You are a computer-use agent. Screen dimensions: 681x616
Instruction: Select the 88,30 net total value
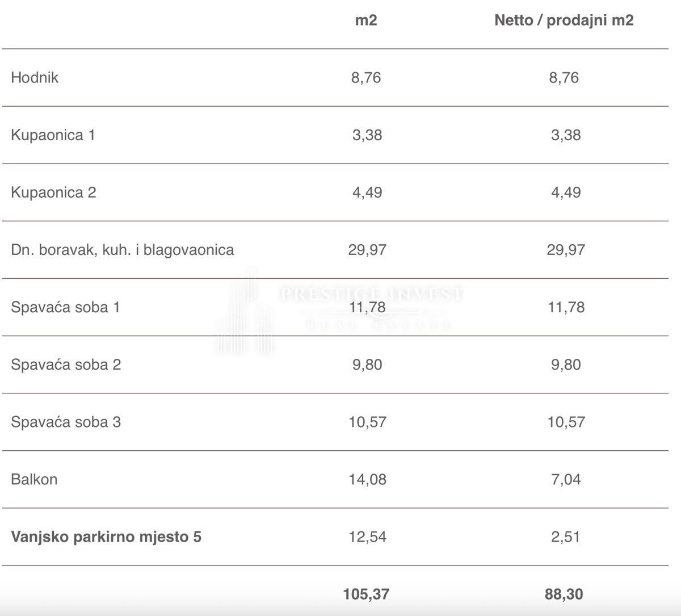564,594
